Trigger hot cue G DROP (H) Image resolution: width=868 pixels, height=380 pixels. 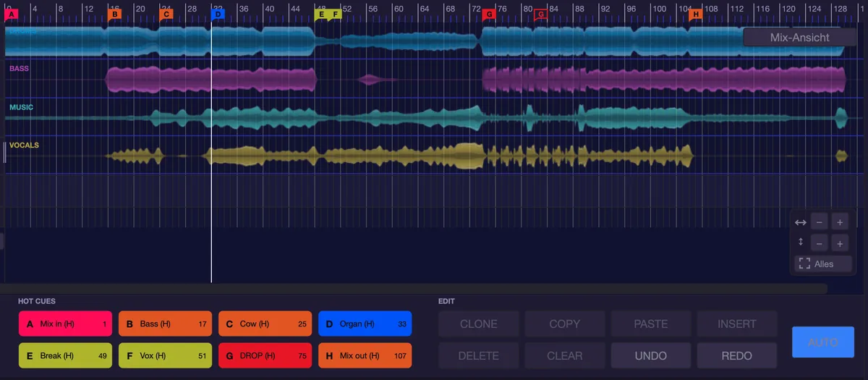click(265, 356)
